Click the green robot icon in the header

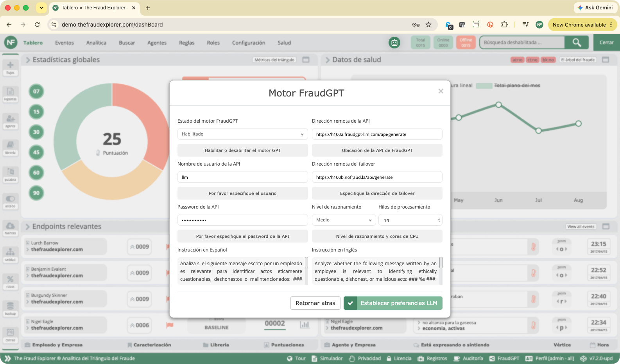[394, 43]
